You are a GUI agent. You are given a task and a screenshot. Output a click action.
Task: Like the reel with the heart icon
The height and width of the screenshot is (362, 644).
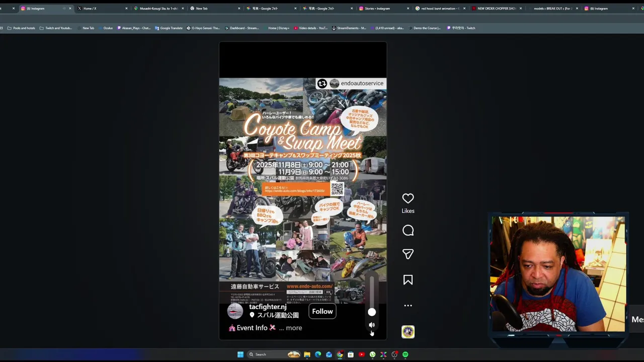coord(408,199)
